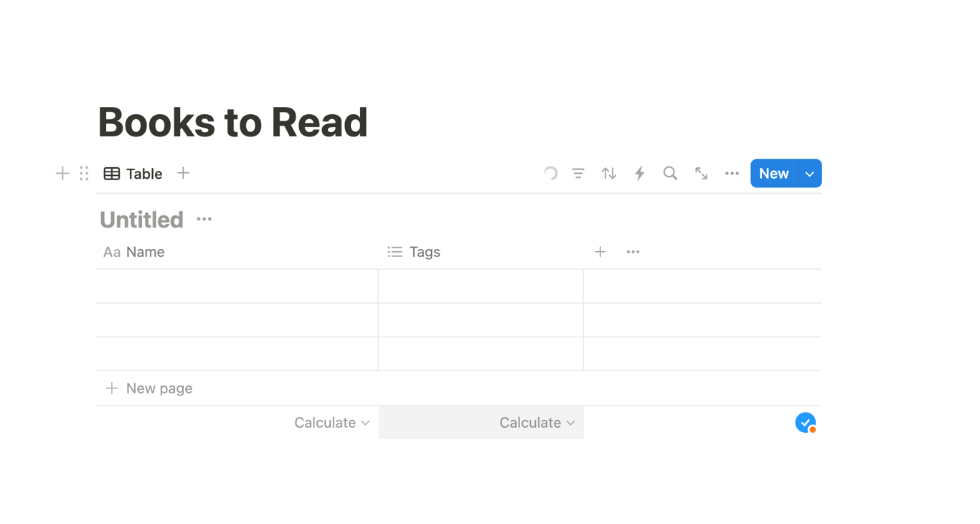This screenshot has height=524, width=980.
Task: Open Calculate dropdown under Name column
Action: 331,423
